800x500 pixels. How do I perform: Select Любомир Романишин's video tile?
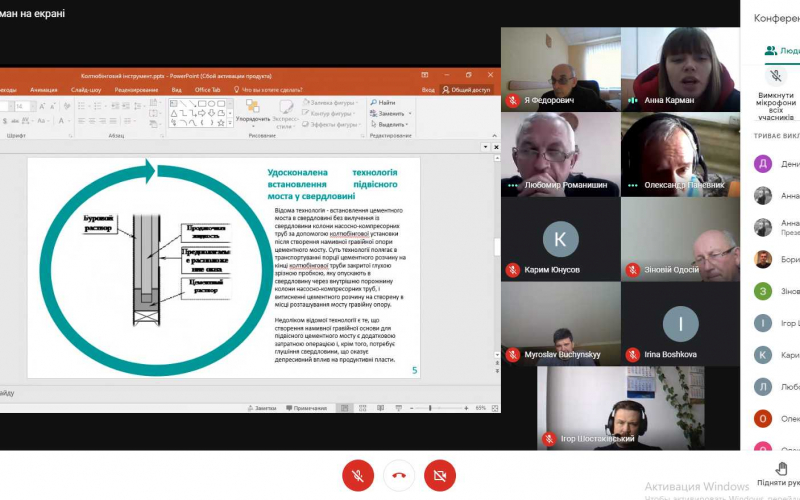coord(561,155)
